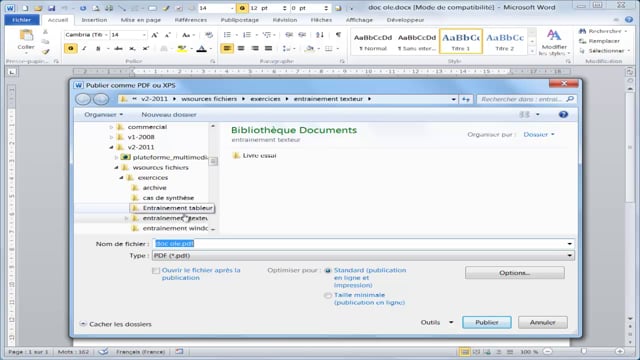This screenshot has width=640, height=360.
Task: Click the Rechercher dans search box
Action: (x=527, y=99)
